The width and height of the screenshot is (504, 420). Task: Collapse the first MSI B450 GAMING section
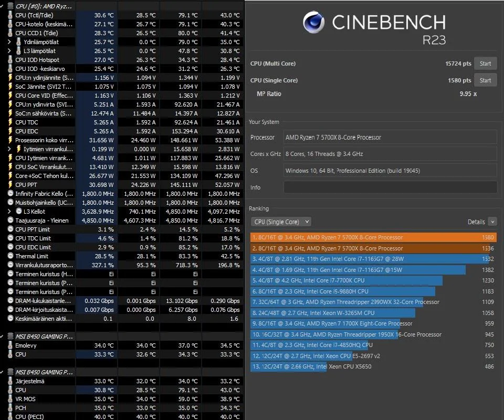2,337
